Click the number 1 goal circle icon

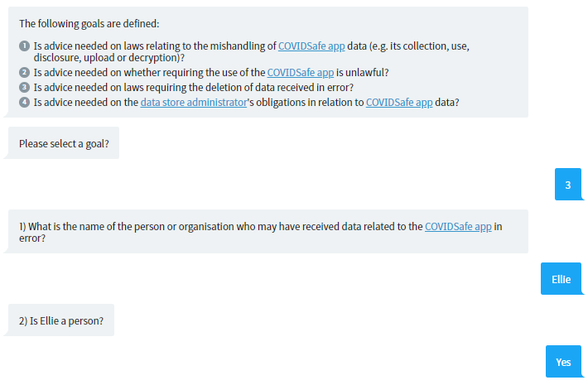[24, 46]
